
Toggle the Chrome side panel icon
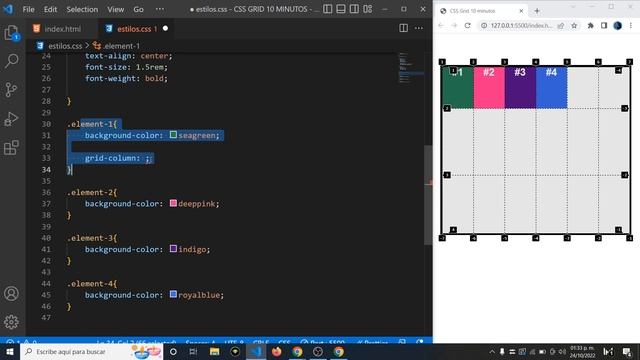604,25
